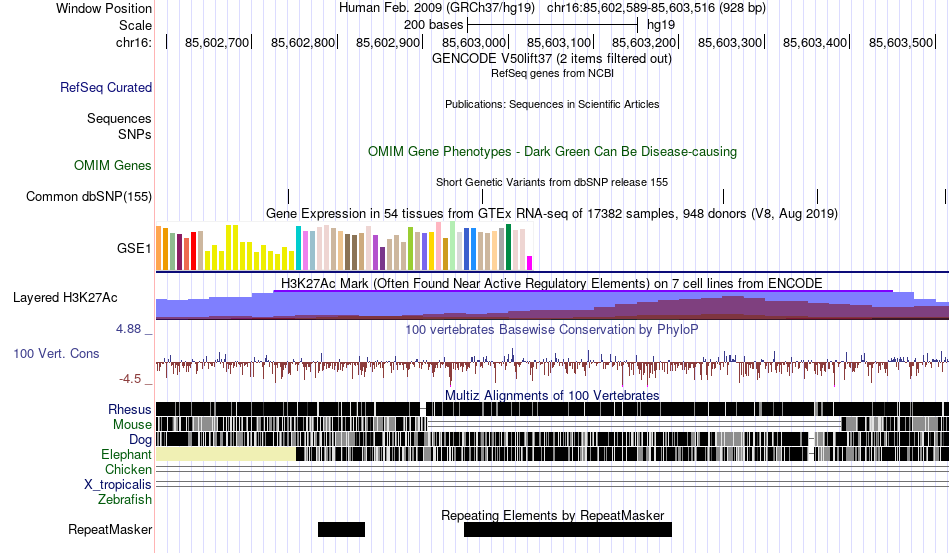The height and width of the screenshot is (553, 950).
Task: Click the 85,603,000 ruler position
Action: tap(474, 42)
